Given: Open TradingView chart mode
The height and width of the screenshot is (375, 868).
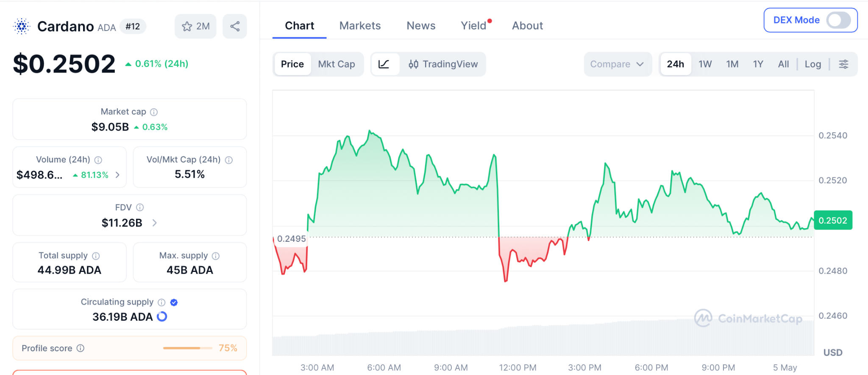Looking at the screenshot, I should (443, 64).
